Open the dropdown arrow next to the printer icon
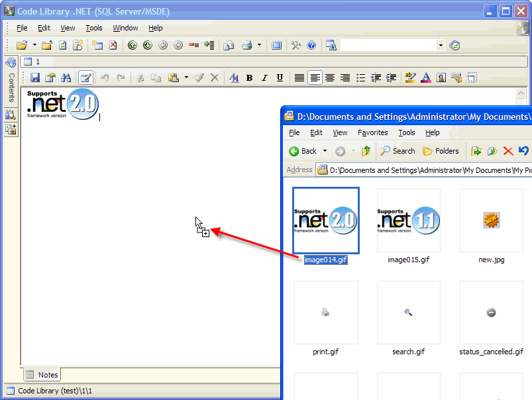Screen dimensions: 532x400 click(x=259, y=45)
